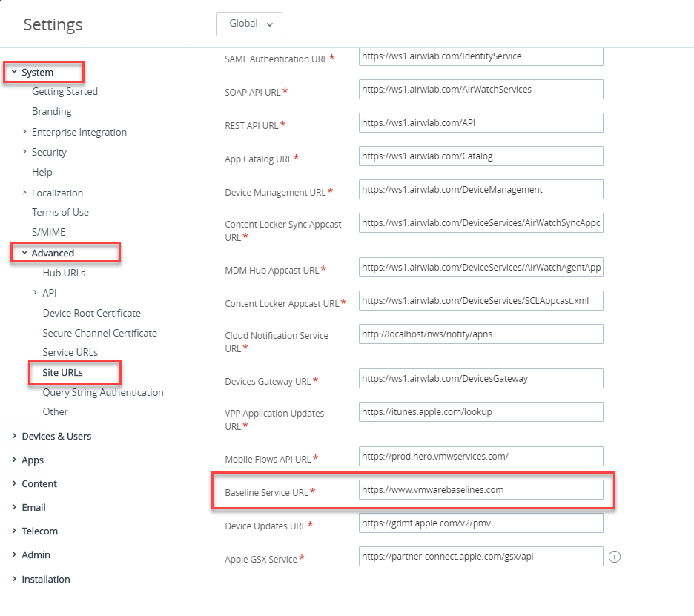This screenshot has width=694, height=616.
Task: Click the Apple GSX Service info icon
Action: pyautogui.click(x=614, y=557)
